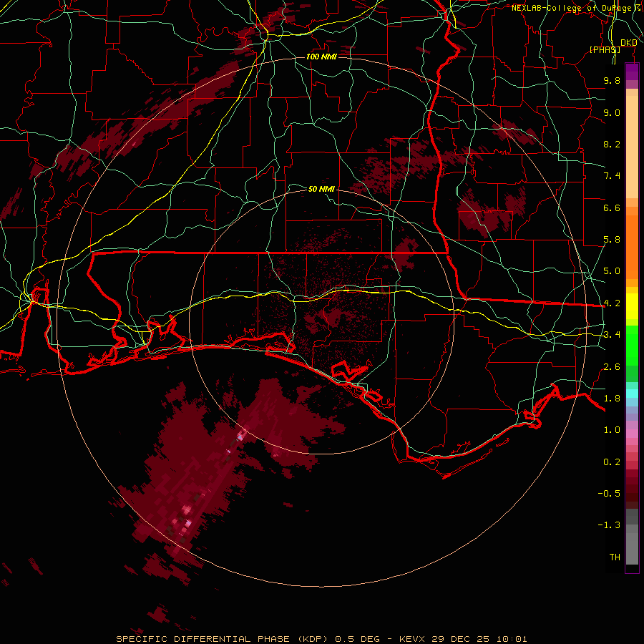644x644 pixels.
Task: Click the purple swatch atop the color bar
Action: click(x=632, y=72)
